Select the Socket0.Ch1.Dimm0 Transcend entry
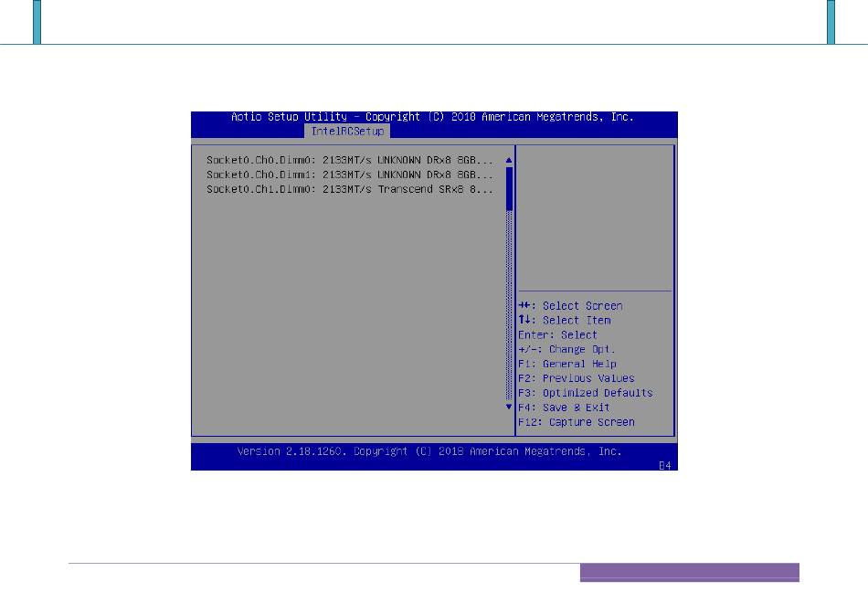 tap(349, 189)
